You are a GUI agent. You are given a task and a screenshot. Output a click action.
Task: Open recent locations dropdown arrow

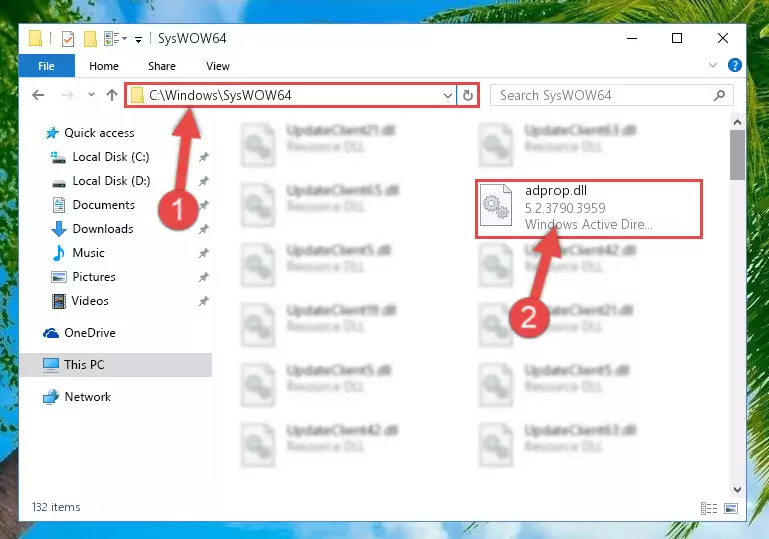tap(91, 95)
